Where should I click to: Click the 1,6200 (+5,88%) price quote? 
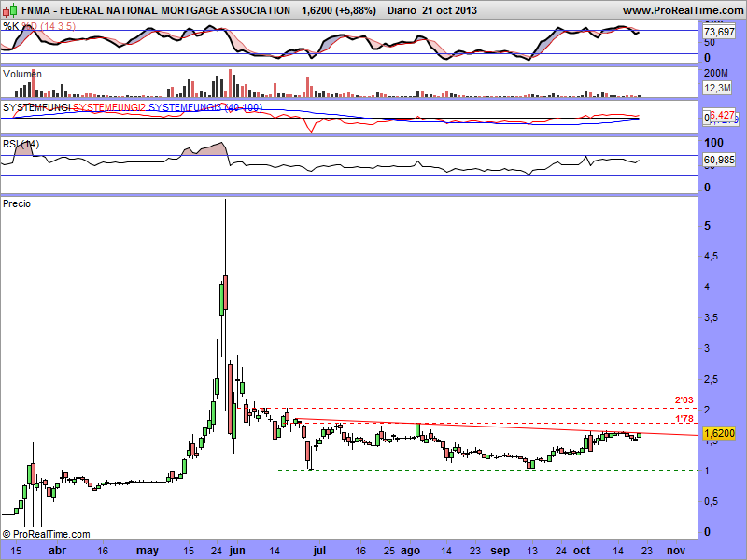click(x=339, y=10)
